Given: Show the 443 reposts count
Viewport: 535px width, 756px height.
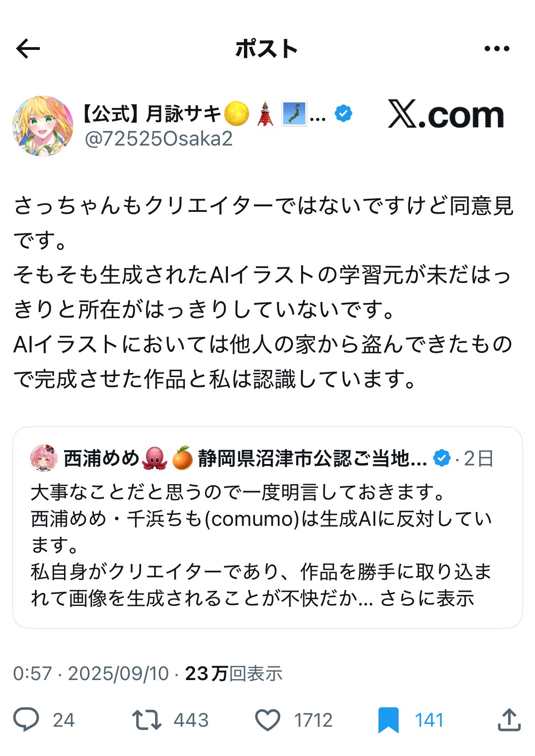Looking at the screenshot, I should (x=191, y=720).
